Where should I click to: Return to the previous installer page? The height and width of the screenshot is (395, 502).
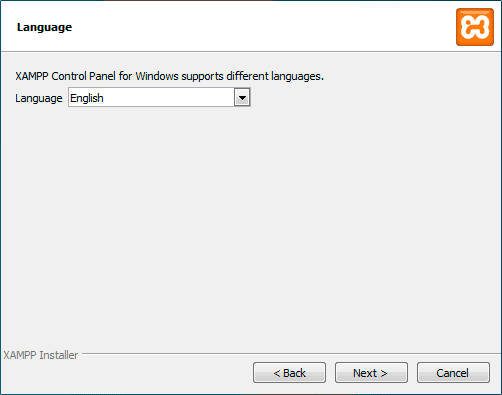pyautogui.click(x=289, y=373)
